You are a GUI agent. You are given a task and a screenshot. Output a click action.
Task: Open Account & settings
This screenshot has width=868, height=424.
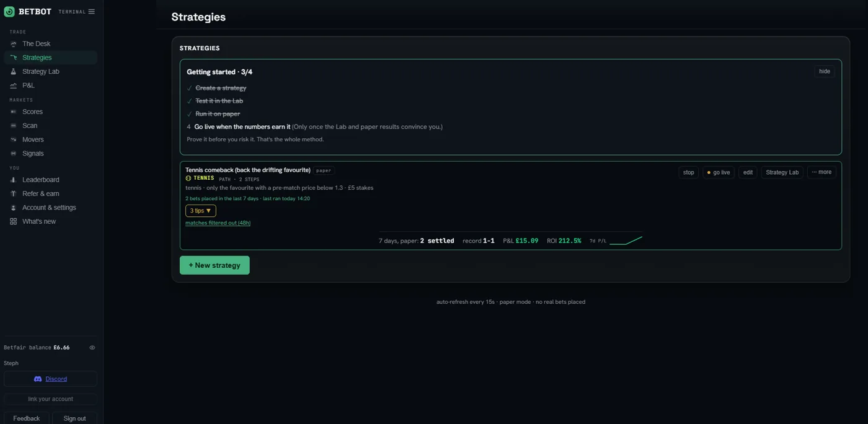(50, 208)
